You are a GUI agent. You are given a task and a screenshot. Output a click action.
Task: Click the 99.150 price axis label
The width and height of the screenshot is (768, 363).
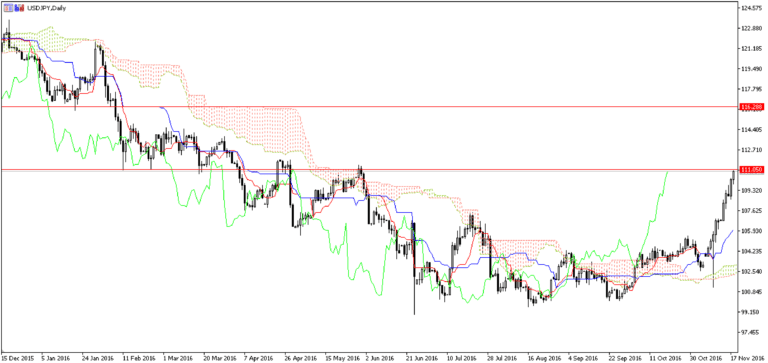[x=749, y=312]
